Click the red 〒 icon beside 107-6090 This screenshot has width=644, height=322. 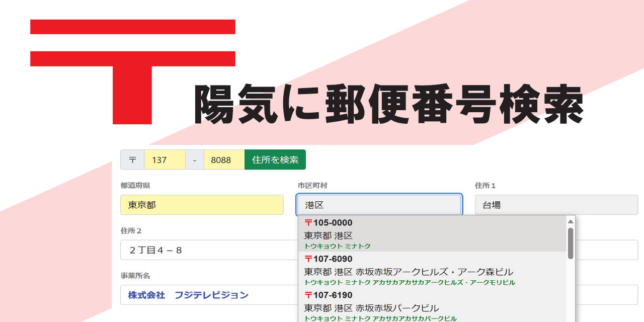pos(307,259)
